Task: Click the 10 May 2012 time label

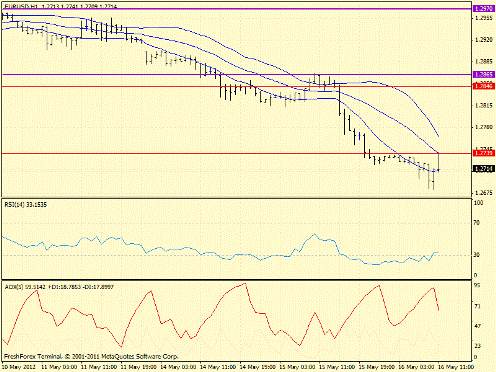Action: (19, 367)
